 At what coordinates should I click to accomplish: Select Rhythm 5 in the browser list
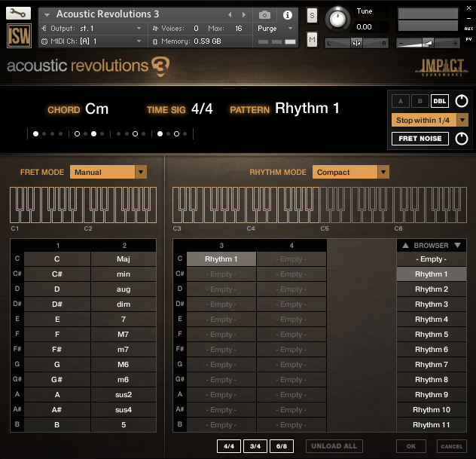click(431, 335)
